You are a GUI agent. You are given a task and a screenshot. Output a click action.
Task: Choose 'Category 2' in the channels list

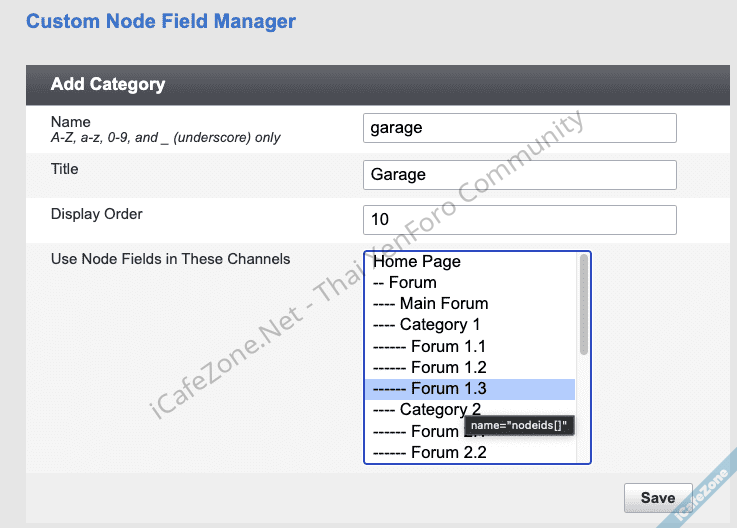pos(426,409)
